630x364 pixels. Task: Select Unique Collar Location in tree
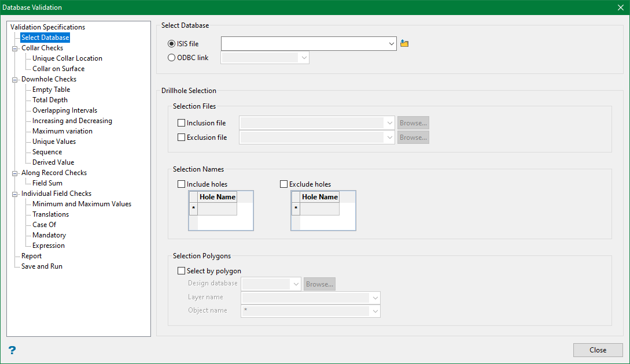[67, 58]
